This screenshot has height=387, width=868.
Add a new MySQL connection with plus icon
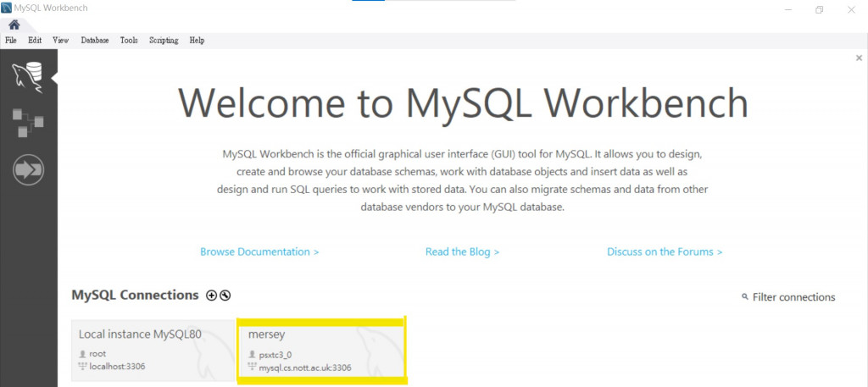click(x=211, y=296)
